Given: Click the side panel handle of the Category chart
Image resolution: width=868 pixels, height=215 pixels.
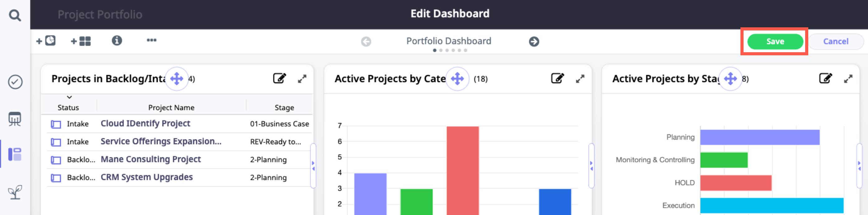Looking at the screenshot, I should (x=591, y=166).
